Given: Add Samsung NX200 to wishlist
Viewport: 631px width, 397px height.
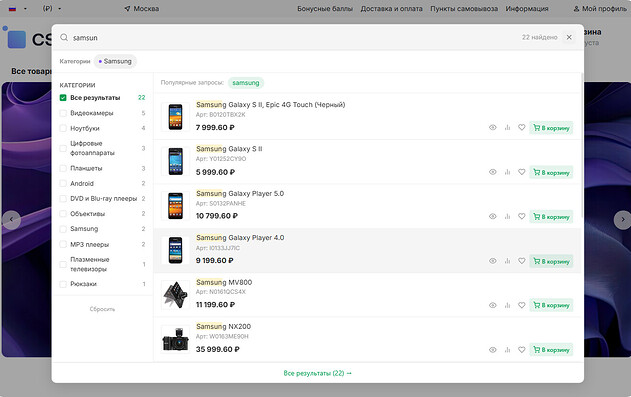Looking at the screenshot, I should (x=522, y=350).
